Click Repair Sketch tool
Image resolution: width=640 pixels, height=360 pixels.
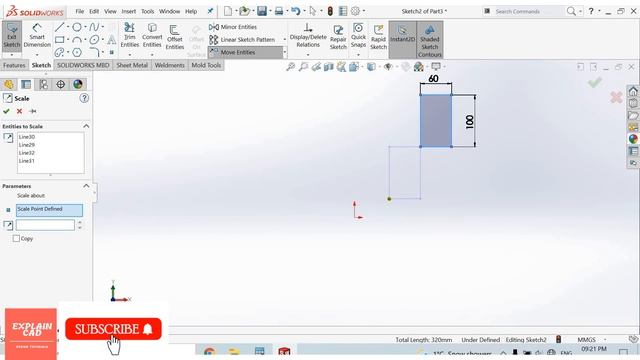click(x=338, y=38)
